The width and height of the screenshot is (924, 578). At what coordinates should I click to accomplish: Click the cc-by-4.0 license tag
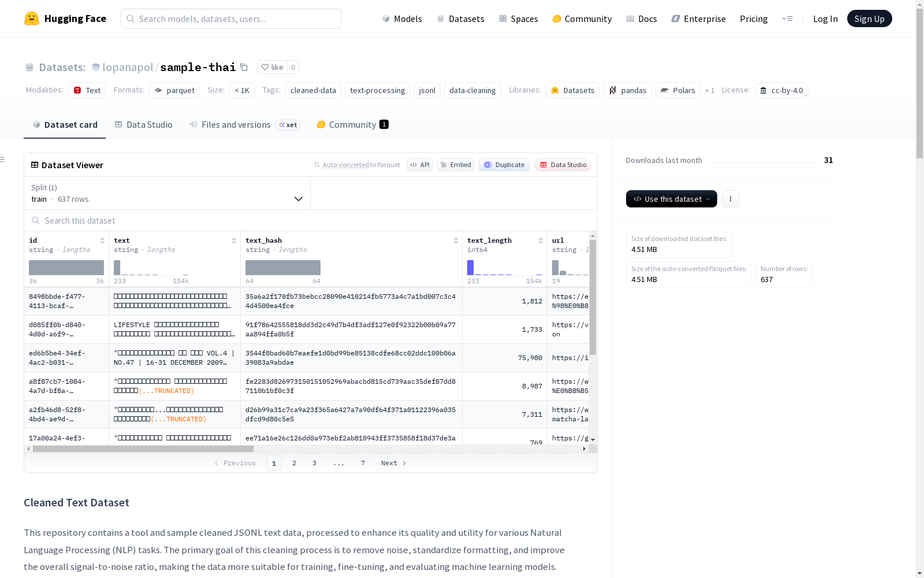tap(781, 90)
